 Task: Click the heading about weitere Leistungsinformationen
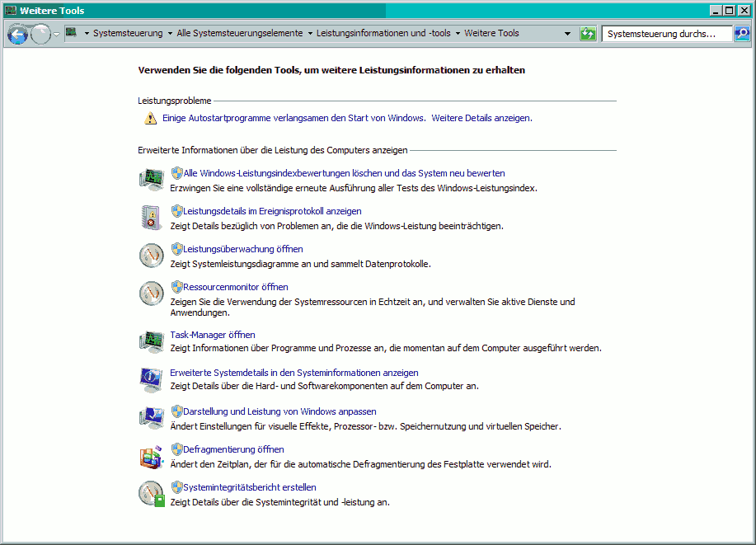click(331, 70)
